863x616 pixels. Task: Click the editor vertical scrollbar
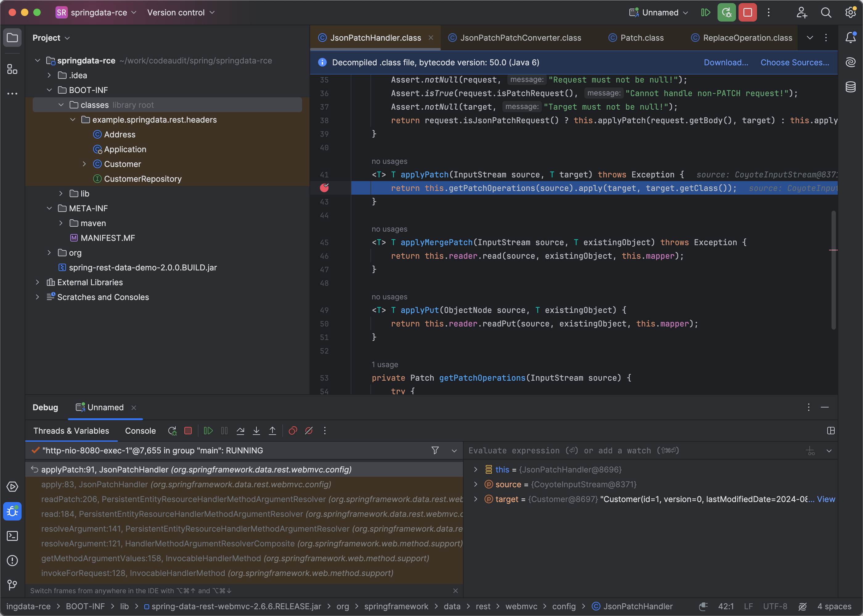833,270
